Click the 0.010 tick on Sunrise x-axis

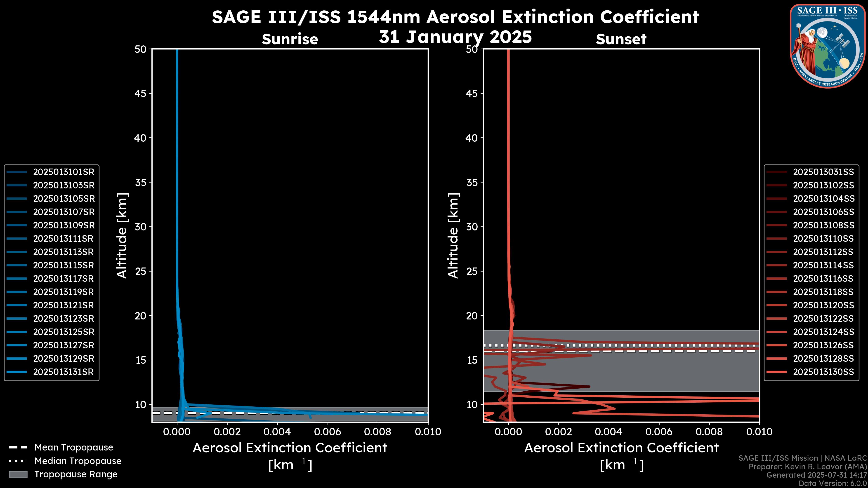point(428,432)
